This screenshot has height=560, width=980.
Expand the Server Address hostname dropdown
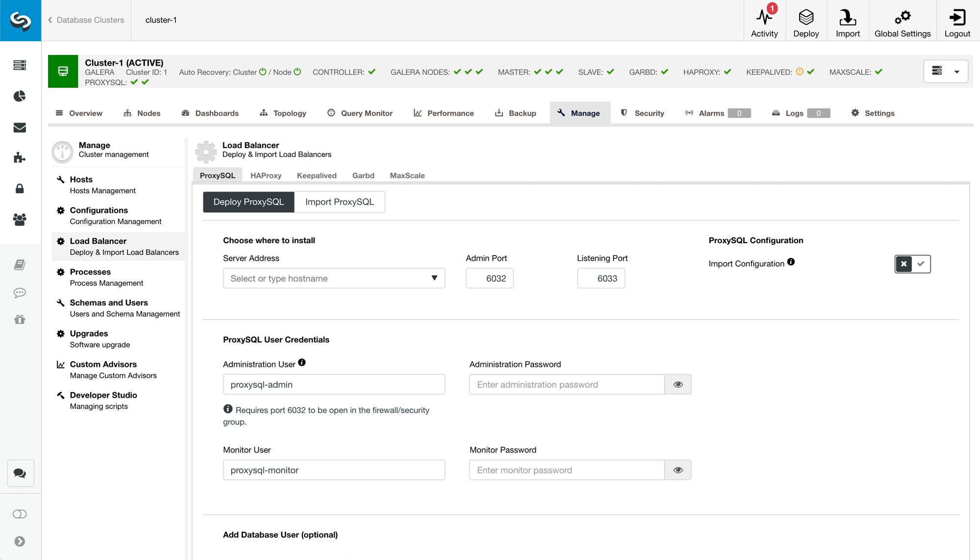click(434, 278)
